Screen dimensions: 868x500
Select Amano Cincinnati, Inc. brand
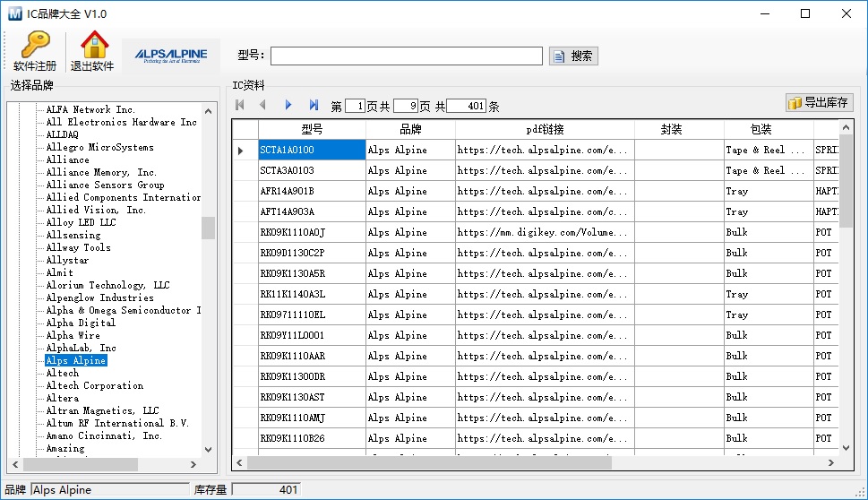(104, 435)
